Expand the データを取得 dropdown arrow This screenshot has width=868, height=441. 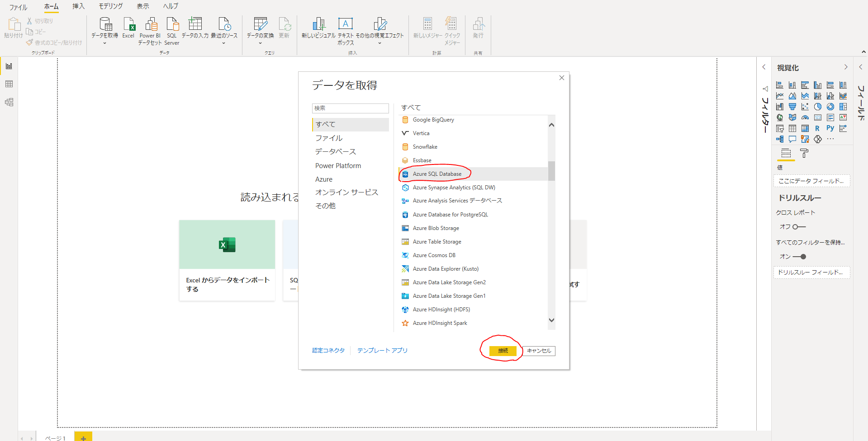tap(104, 43)
